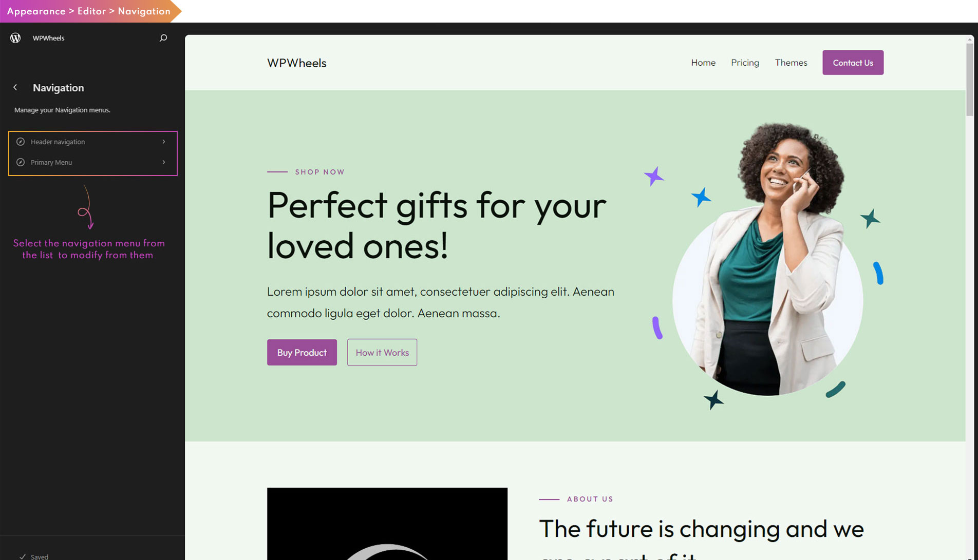
Task: Click the vertical scrollbar of the preview
Action: (970, 80)
